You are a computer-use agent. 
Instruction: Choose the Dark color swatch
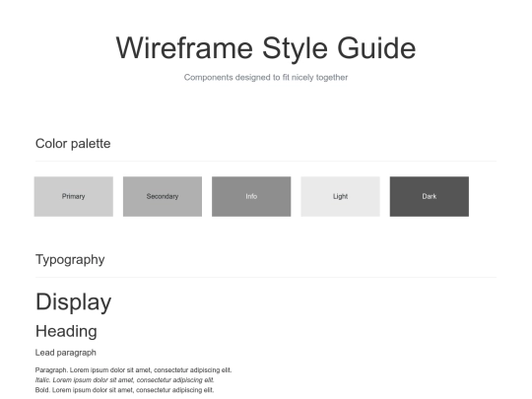(430, 196)
